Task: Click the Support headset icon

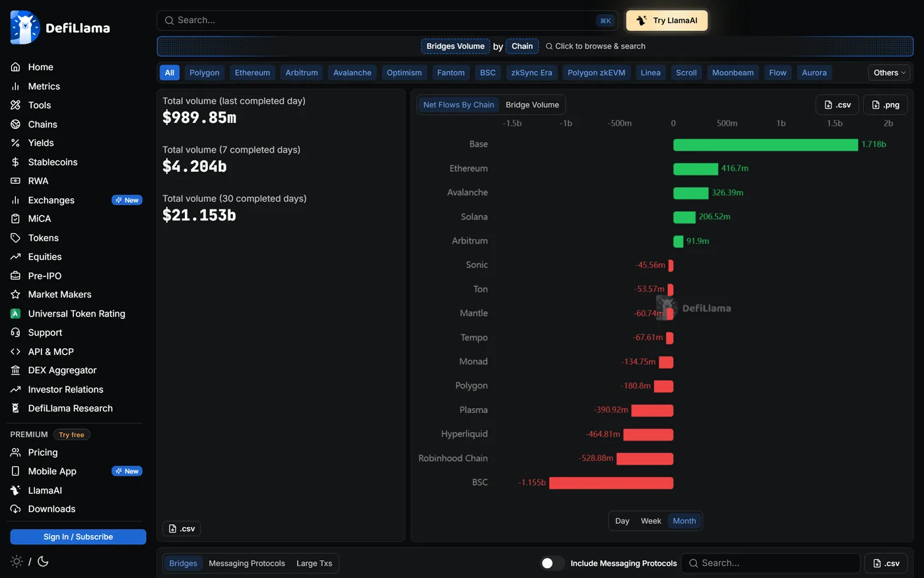Action: (15, 333)
